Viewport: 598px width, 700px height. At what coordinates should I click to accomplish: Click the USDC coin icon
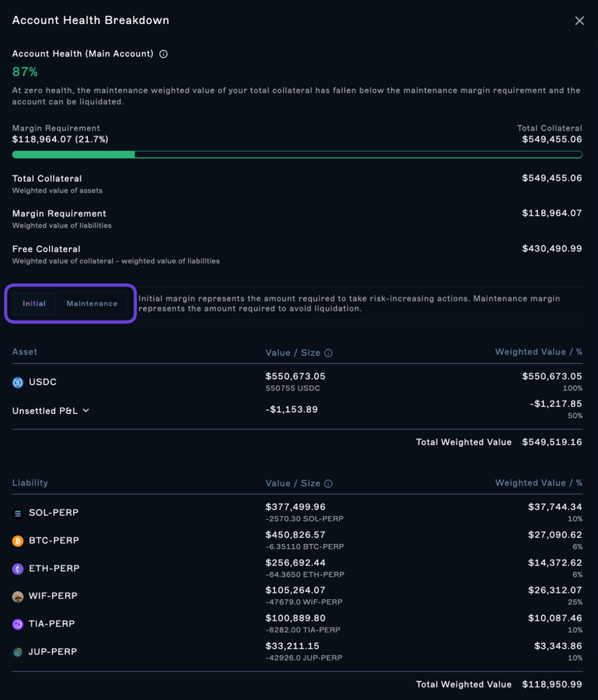tap(18, 383)
